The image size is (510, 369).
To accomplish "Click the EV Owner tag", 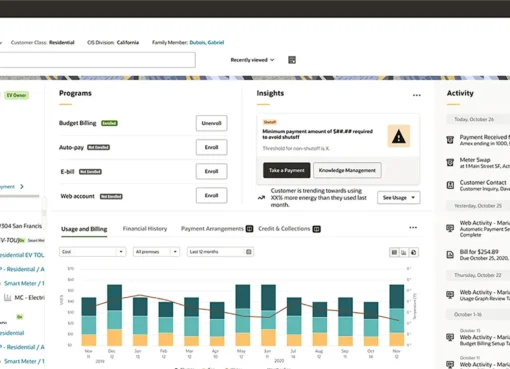I will click(16, 95).
